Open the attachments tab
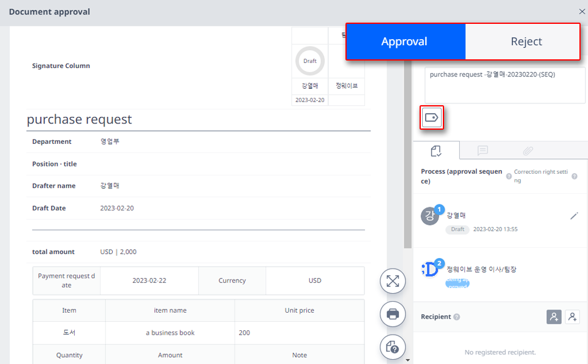This screenshot has height=364, width=588. (x=528, y=150)
